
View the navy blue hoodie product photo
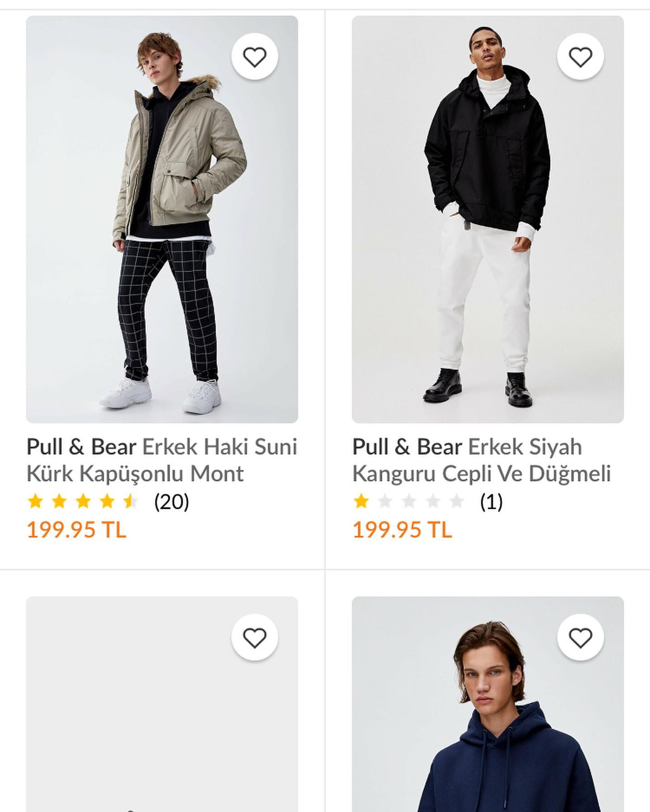(488, 704)
